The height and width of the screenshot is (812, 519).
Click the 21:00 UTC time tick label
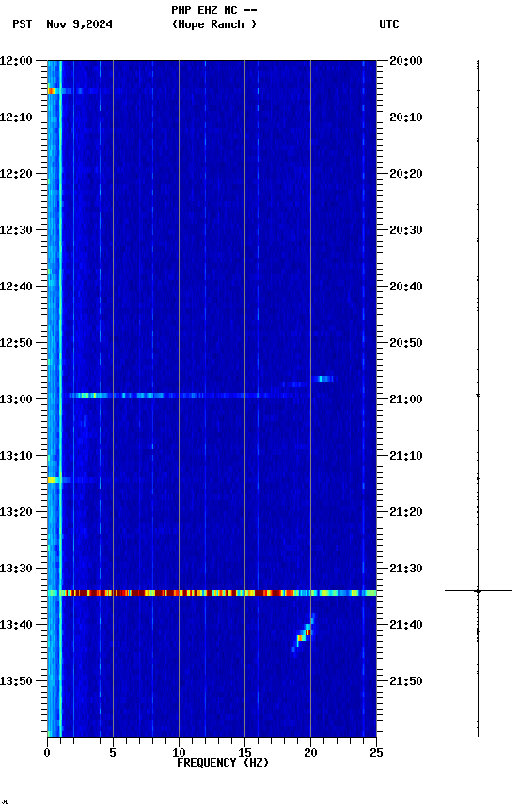[406, 399]
